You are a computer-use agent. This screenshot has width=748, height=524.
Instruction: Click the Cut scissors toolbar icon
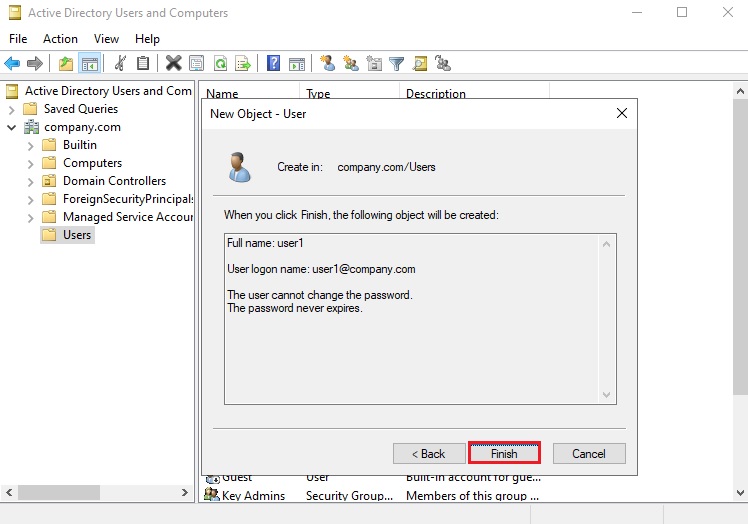coord(120,63)
